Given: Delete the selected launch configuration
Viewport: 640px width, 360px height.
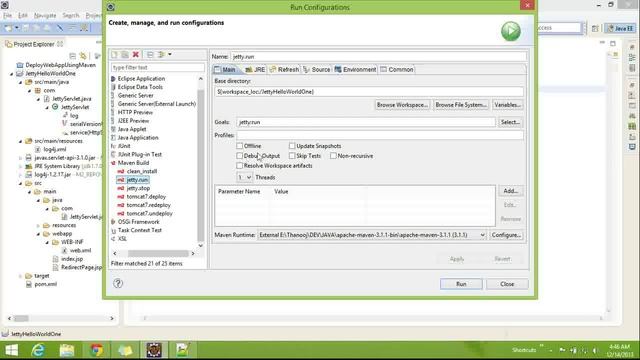Looking at the screenshot, I should [136, 55].
